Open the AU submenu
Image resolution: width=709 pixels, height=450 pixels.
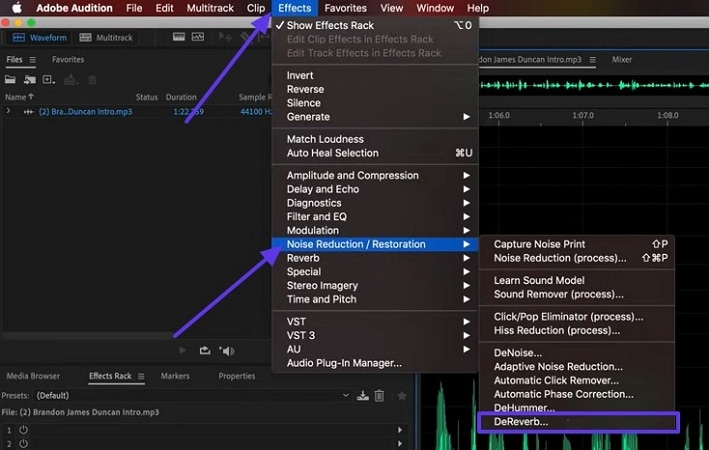click(375, 349)
